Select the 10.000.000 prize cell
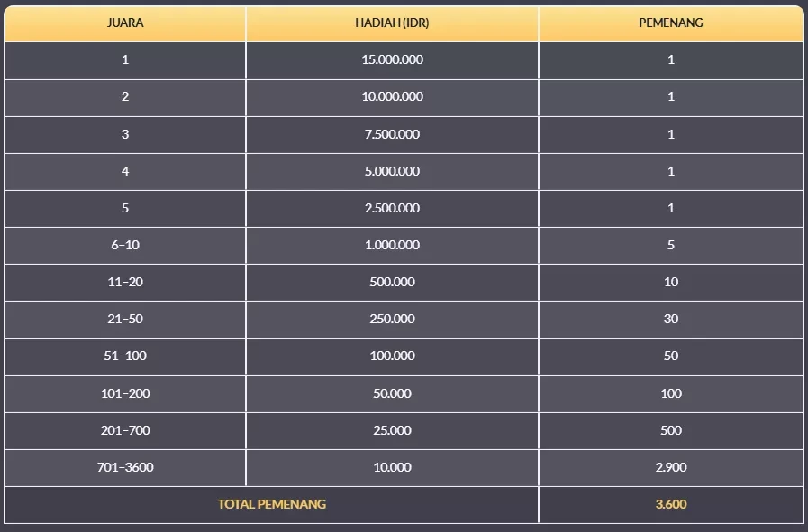 pos(392,97)
